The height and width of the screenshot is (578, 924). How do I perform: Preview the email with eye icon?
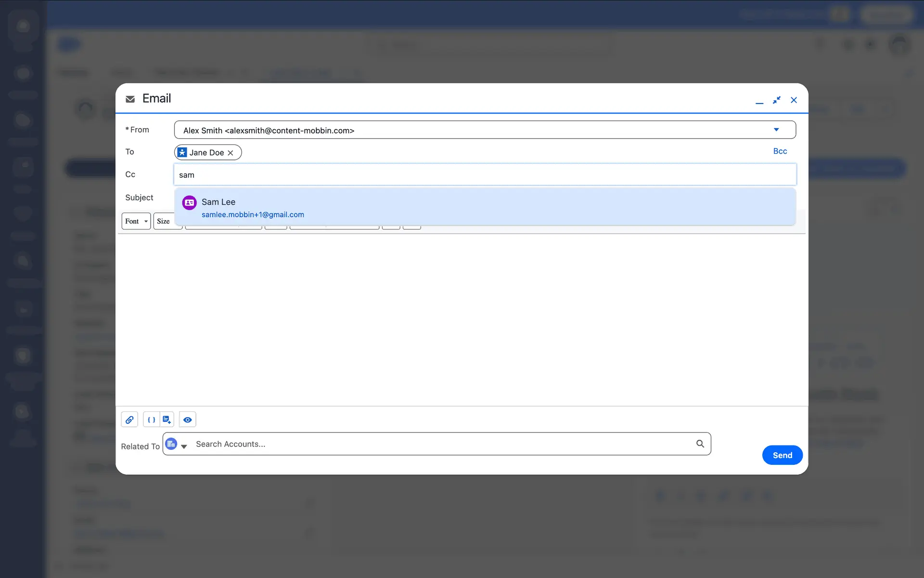188,420
